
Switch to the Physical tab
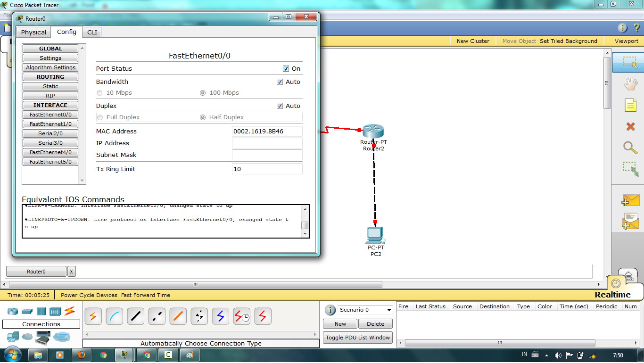[x=33, y=32]
